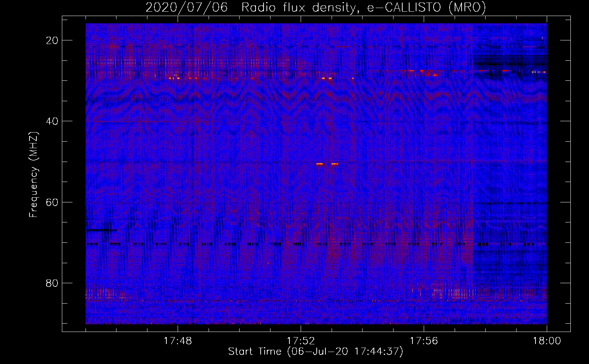Click the 20 MHz frequency tick label
The width and height of the screenshot is (589, 364).
click(x=52, y=40)
